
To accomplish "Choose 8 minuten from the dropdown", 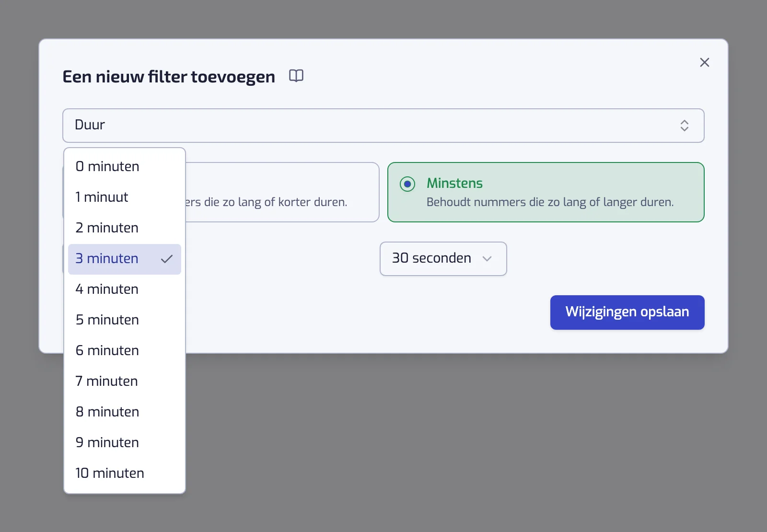I will 125,412.
